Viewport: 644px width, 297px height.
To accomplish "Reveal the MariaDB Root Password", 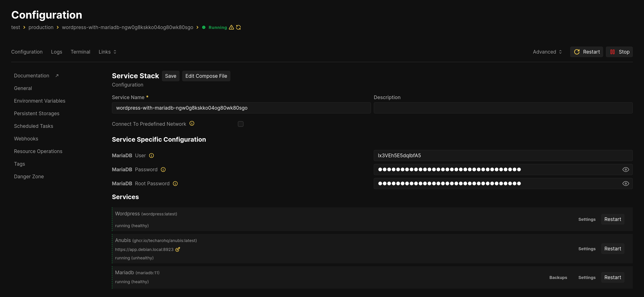I will 626,183.
